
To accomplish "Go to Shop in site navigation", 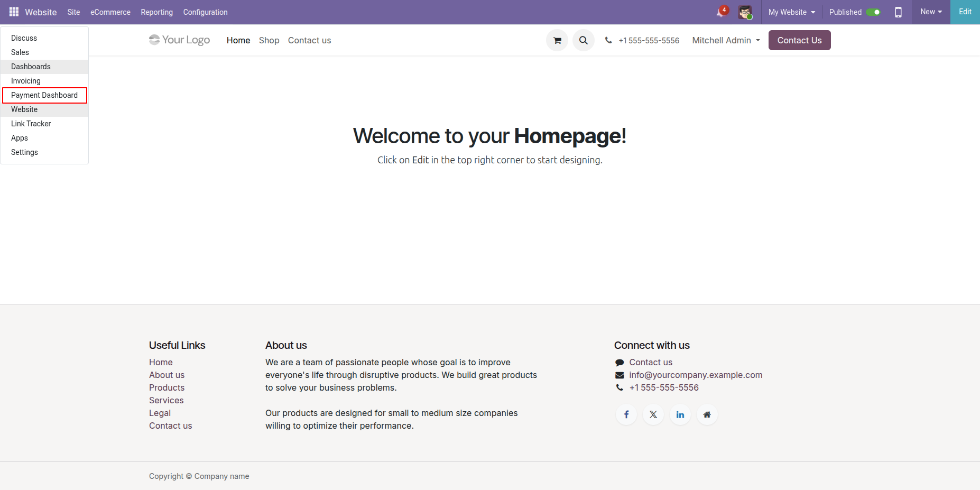I will click(269, 40).
